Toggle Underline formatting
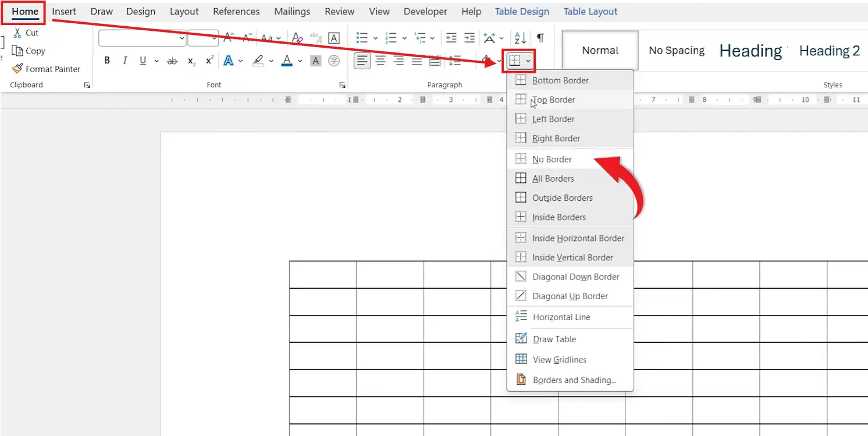Image resolution: width=868 pixels, height=436 pixels. click(143, 61)
